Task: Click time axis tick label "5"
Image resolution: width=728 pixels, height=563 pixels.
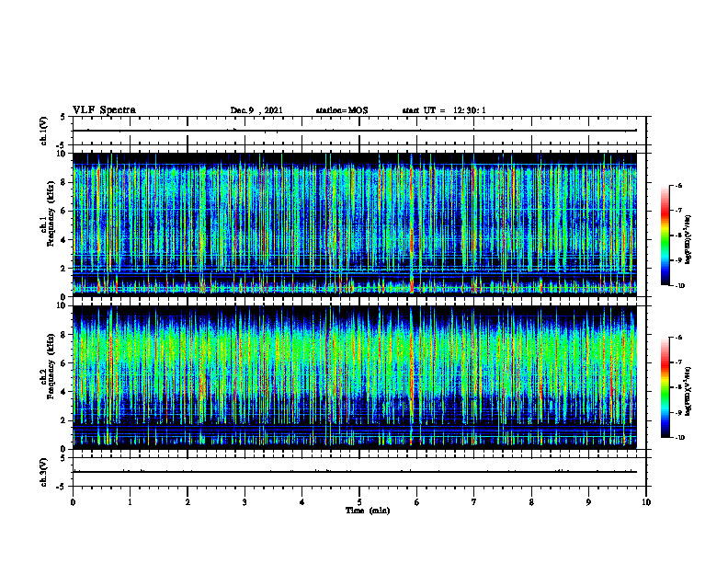Action: click(359, 502)
